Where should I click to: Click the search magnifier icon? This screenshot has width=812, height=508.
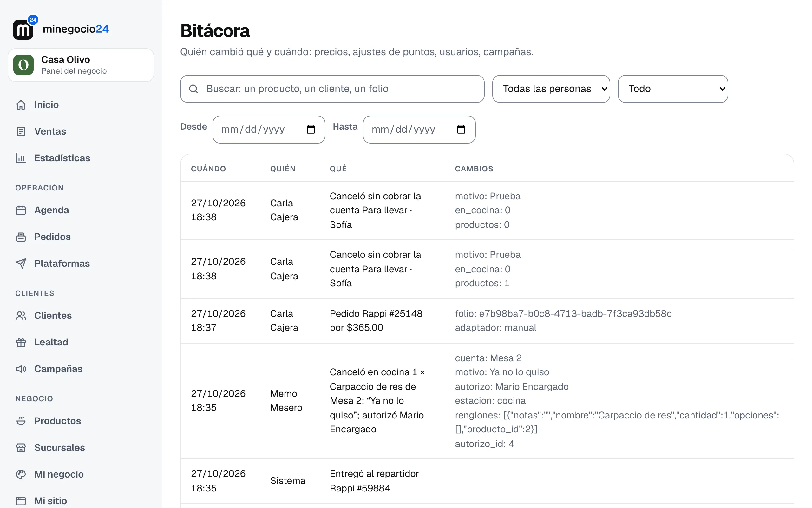(193, 89)
